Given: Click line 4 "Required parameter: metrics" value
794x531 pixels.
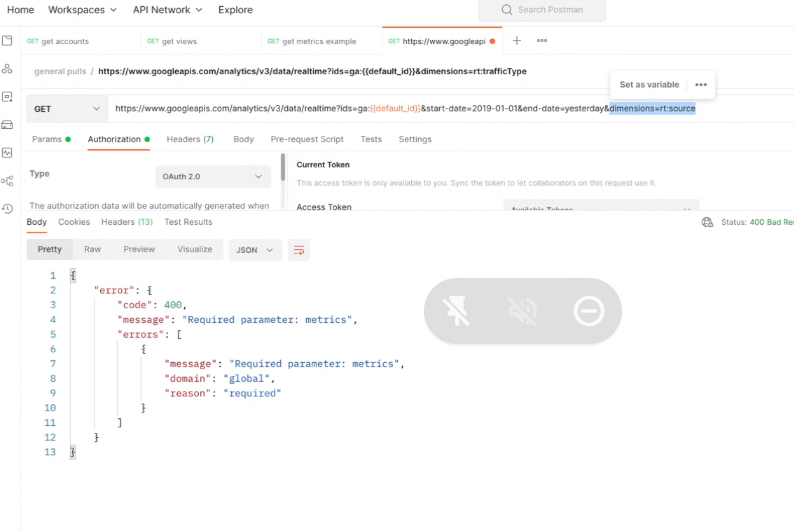Looking at the screenshot, I should 267,320.
